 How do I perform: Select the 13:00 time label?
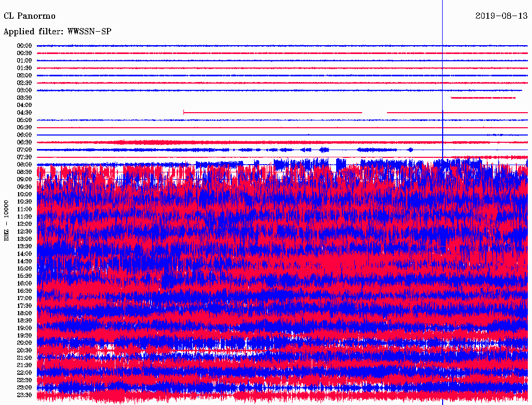[24, 239]
